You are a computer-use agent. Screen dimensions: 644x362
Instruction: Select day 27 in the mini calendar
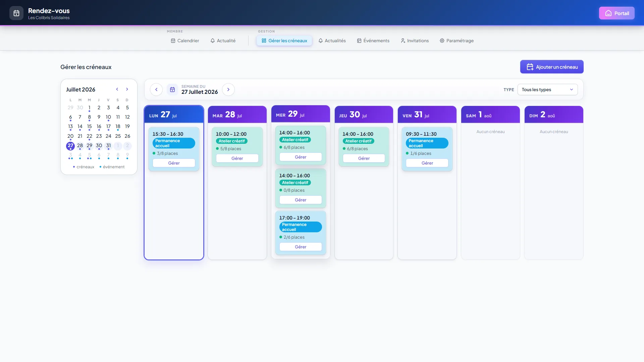(x=70, y=146)
